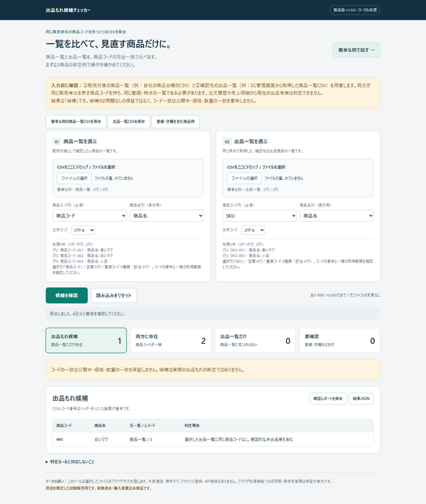Screen dimensions: 426x504
Task: Select the 出品一覧だけ summary card
Action: pos(255,341)
